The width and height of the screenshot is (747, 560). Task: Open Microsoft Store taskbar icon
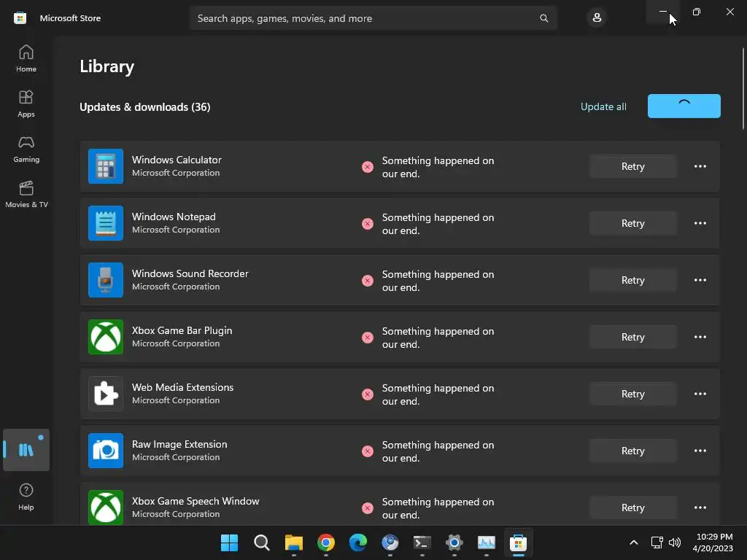518,542
